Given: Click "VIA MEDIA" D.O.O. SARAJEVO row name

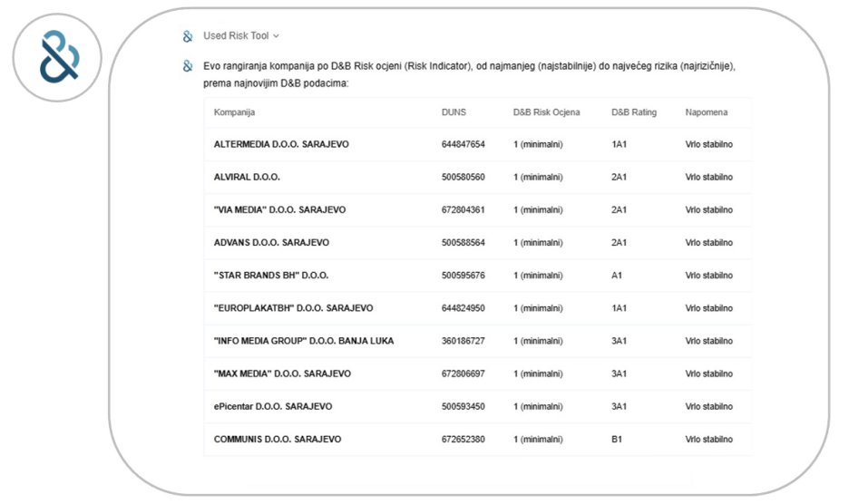Looking at the screenshot, I should (x=279, y=210).
